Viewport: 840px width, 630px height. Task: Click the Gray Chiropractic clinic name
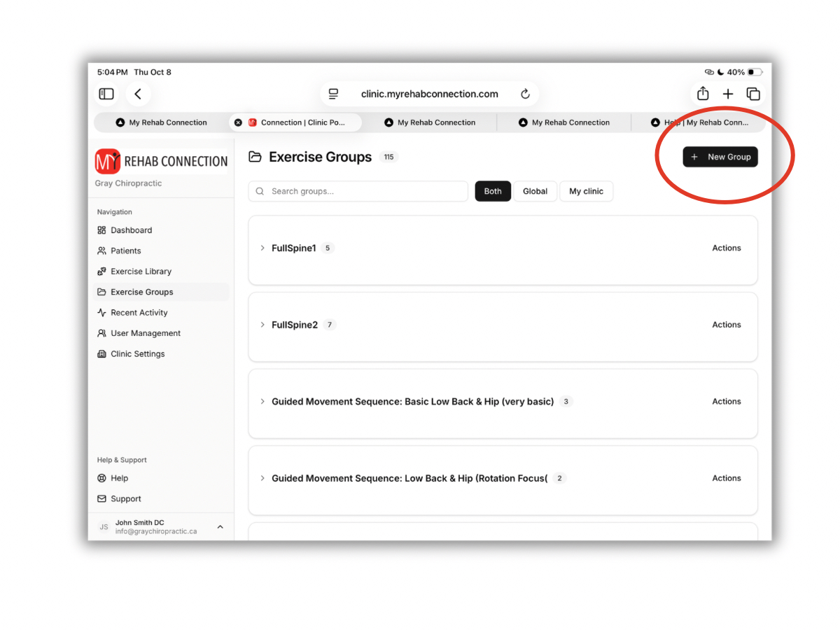(x=128, y=183)
